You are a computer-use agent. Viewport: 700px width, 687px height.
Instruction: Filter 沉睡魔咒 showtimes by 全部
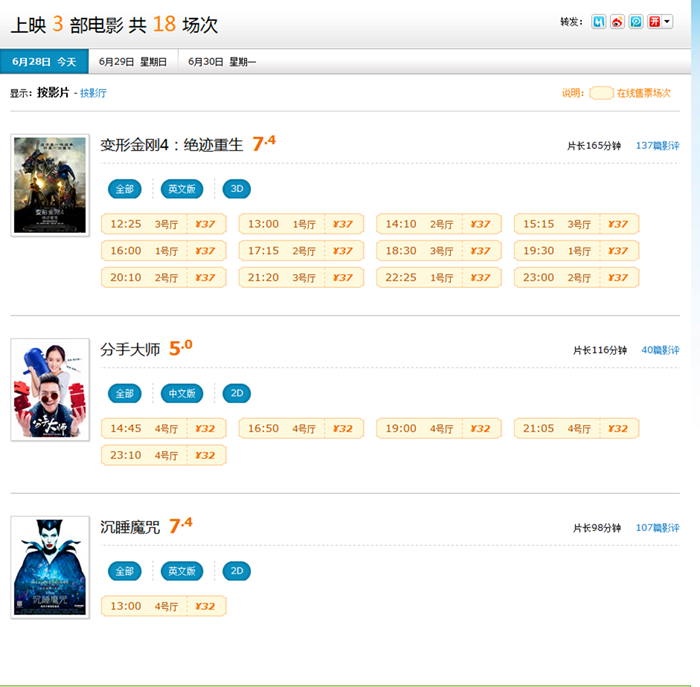point(125,571)
